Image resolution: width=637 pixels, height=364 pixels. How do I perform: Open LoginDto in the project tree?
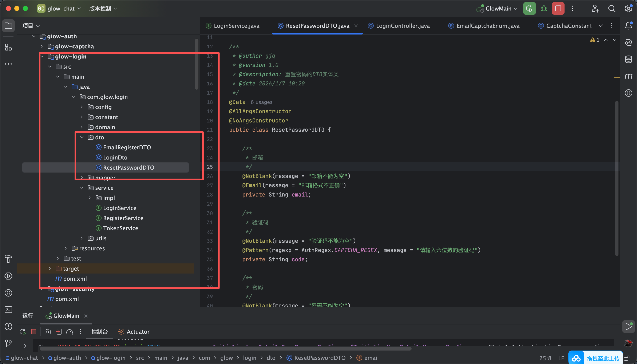115,158
